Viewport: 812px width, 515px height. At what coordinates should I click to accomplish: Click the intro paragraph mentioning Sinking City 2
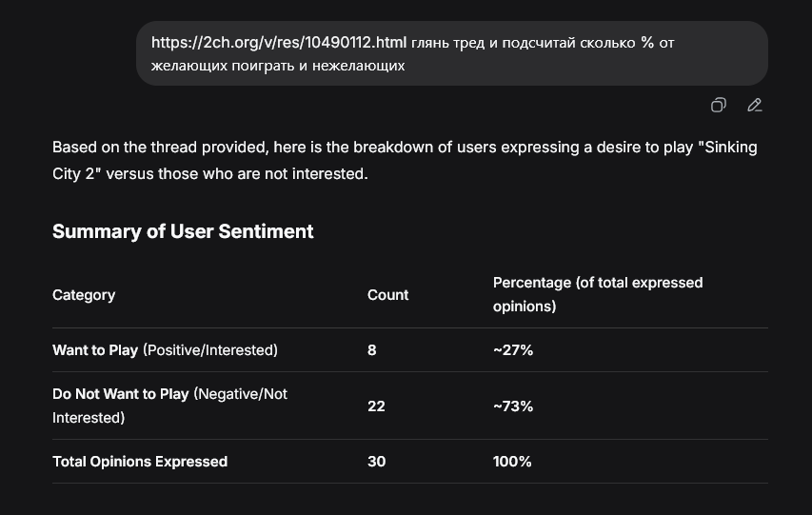(x=405, y=160)
